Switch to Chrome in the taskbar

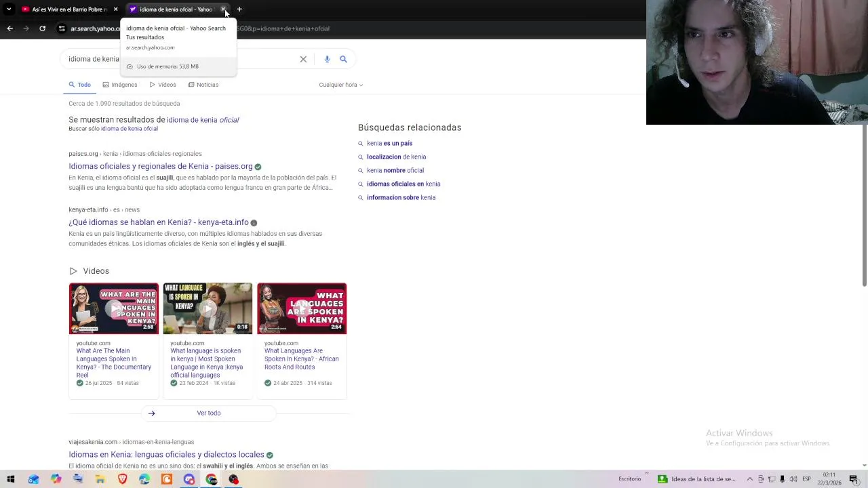[x=212, y=479]
